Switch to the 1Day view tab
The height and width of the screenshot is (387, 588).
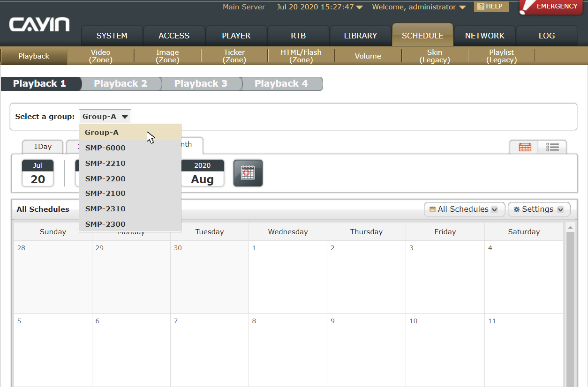click(x=43, y=147)
